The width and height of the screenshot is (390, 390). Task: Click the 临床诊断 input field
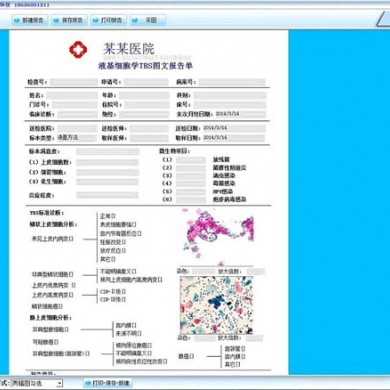pos(77,114)
